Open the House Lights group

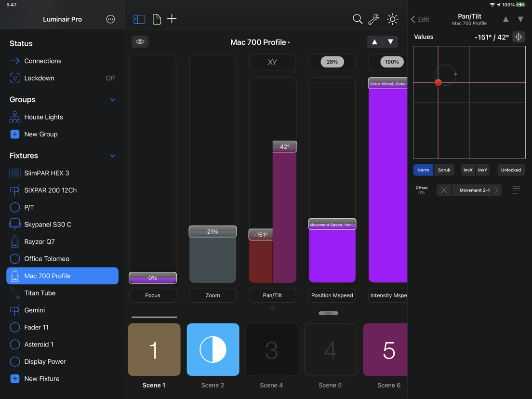click(63, 117)
